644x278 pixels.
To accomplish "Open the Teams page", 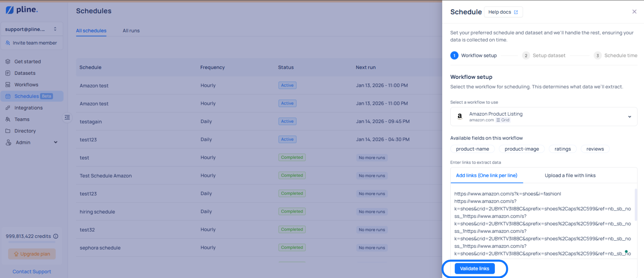I will pos(22,119).
